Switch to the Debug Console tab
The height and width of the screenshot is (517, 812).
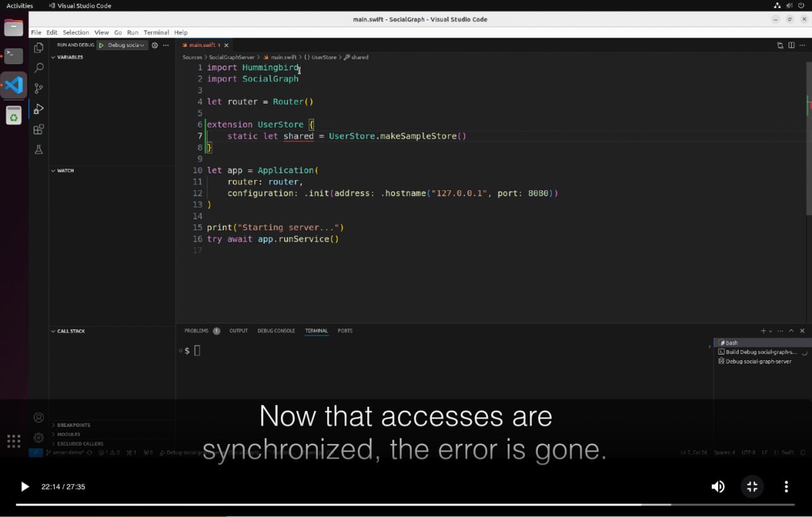pos(276,330)
